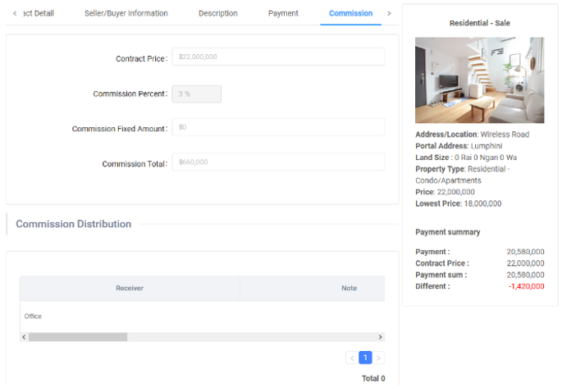
Task: Click the table scrollbar right arrow
Action: click(380, 337)
